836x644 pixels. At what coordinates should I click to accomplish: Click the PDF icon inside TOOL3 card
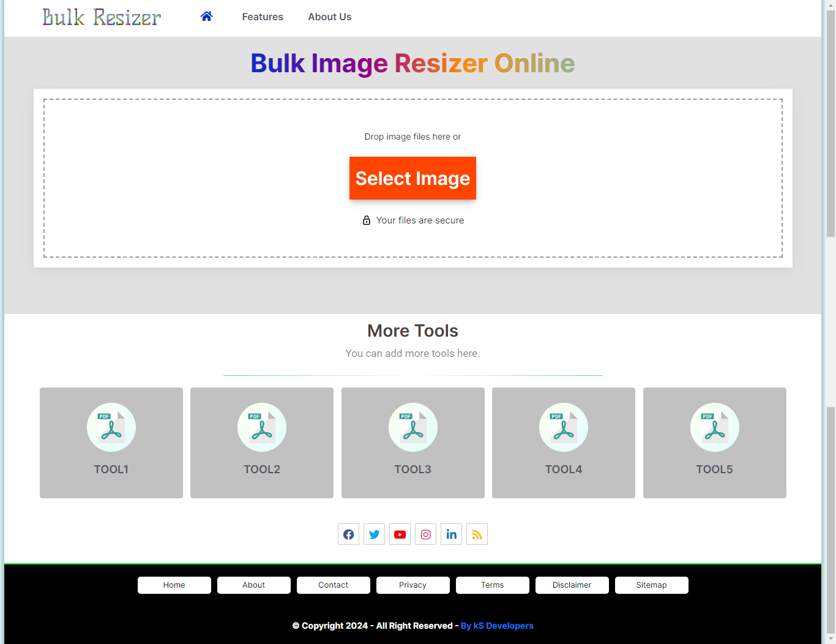coord(412,427)
